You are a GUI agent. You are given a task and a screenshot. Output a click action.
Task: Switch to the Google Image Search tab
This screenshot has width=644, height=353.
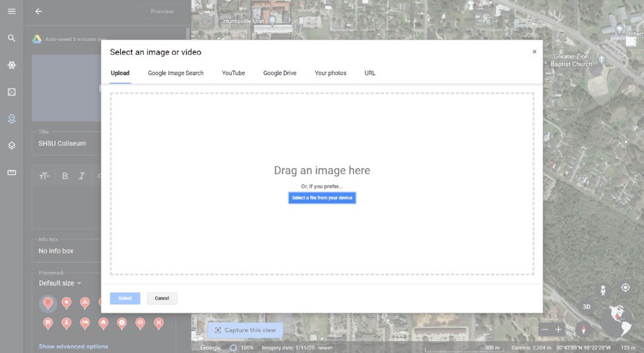pos(176,73)
